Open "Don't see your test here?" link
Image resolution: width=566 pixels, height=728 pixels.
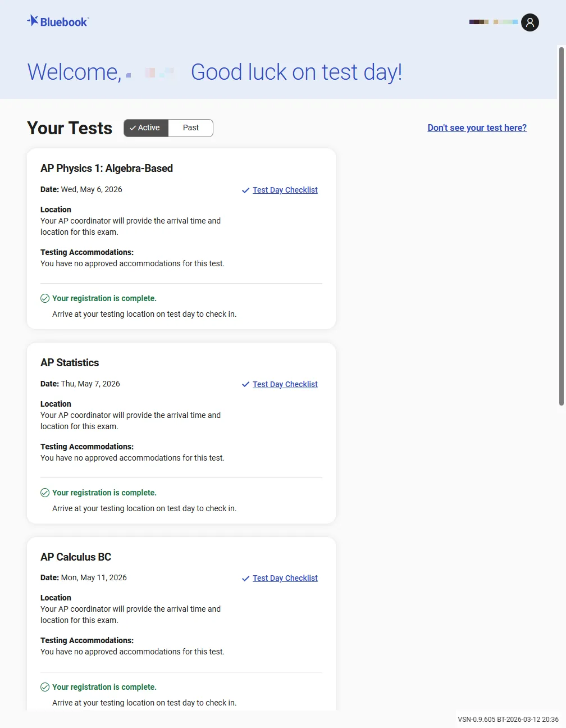[x=477, y=128]
